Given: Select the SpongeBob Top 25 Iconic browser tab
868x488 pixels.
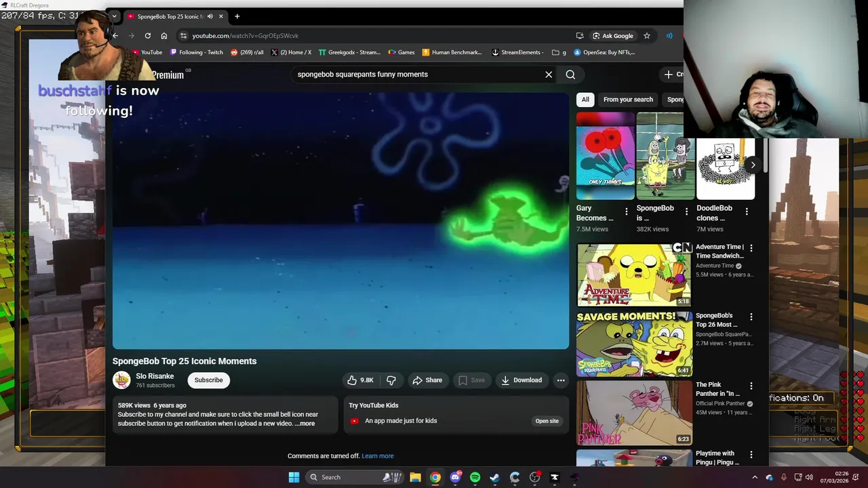Looking at the screenshot, I should tap(170, 16).
